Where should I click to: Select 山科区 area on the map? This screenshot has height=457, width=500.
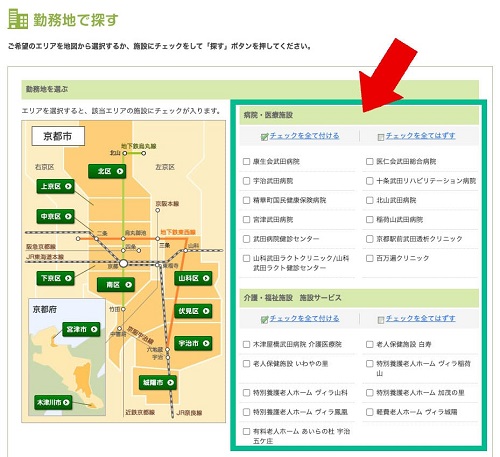[193, 278]
